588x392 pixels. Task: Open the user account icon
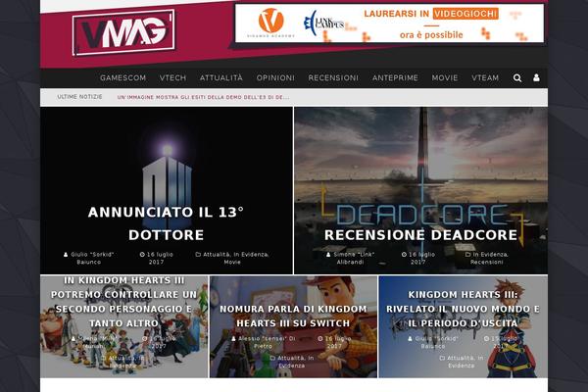pyautogui.click(x=536, y=77)
